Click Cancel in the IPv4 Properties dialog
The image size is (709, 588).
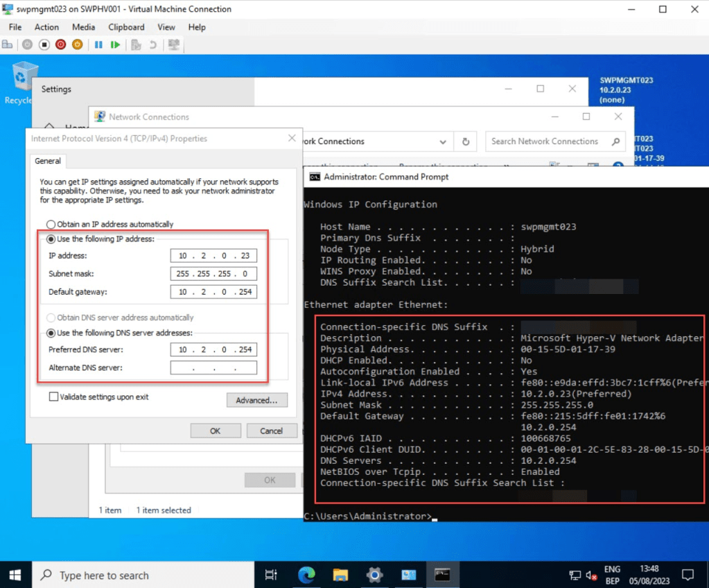click(x=271, y=431)
